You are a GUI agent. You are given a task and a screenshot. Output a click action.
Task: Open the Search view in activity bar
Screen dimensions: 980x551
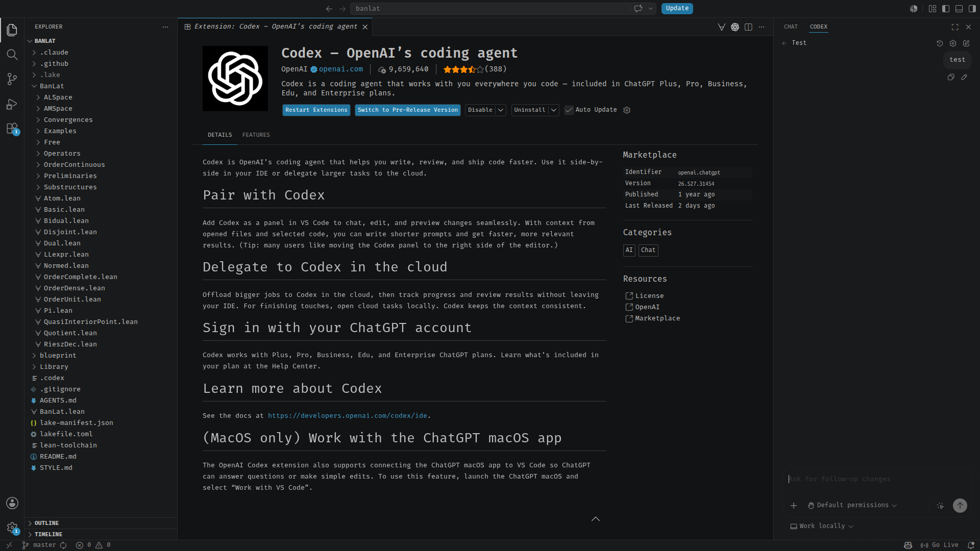coord(12,55)
